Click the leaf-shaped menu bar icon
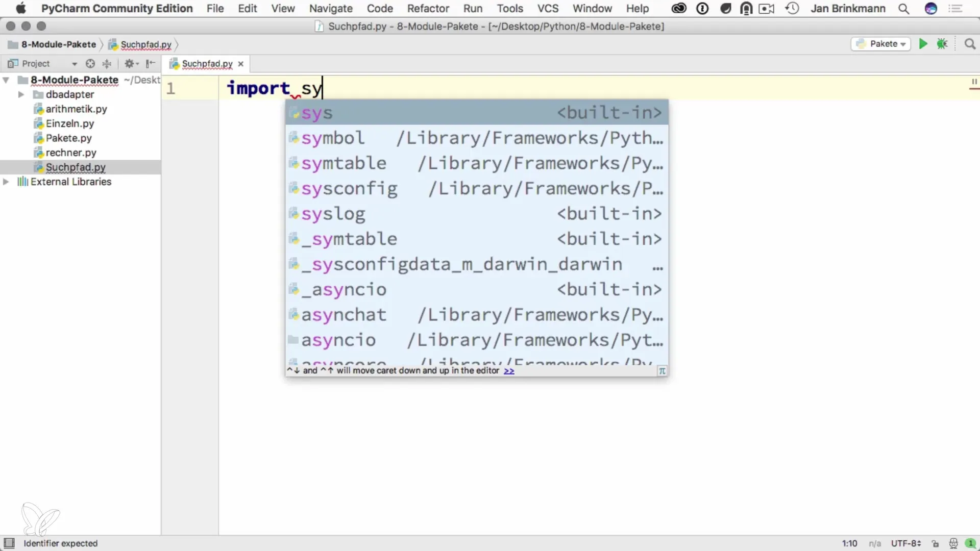980x551 pixels. click(725, 9)
